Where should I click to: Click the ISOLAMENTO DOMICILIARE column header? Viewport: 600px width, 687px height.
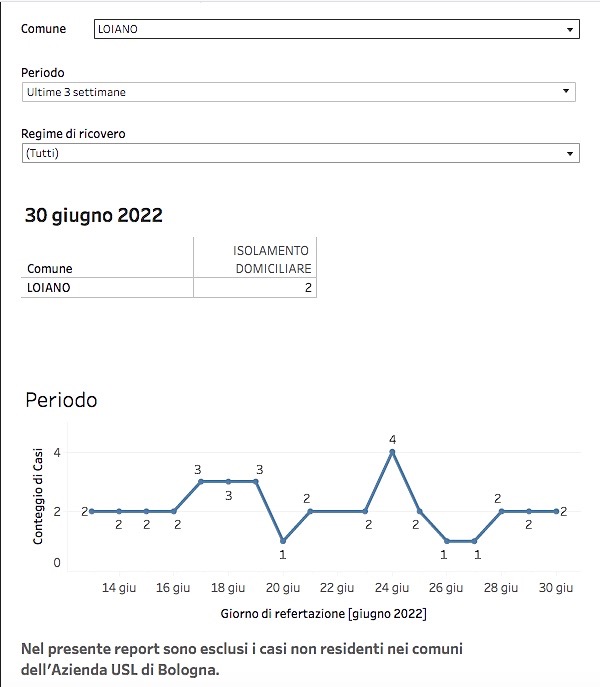pos(272,259)
